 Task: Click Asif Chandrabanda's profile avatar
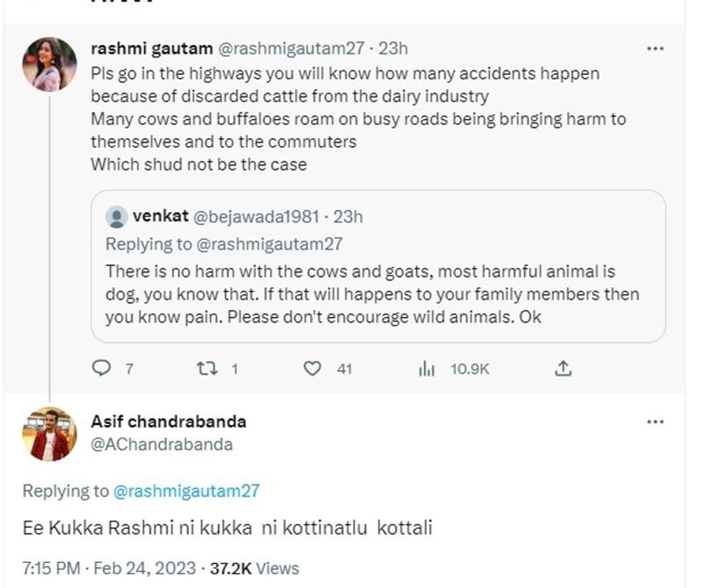click(49, 434)
